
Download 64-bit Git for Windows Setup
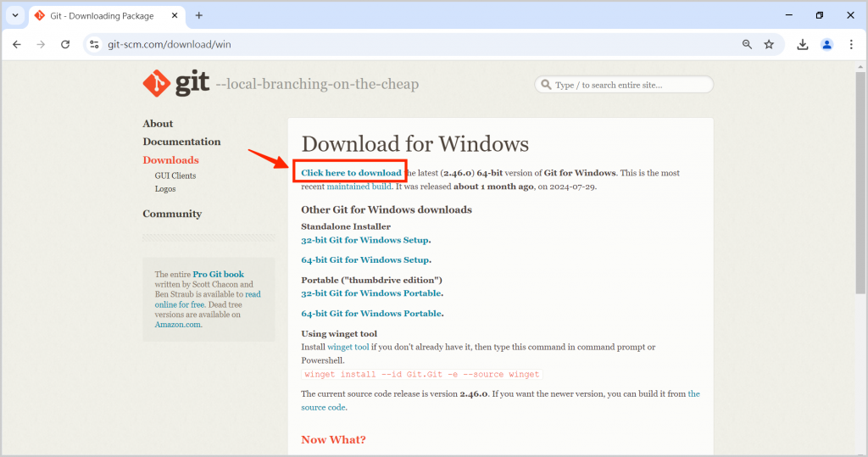[364, 259]
